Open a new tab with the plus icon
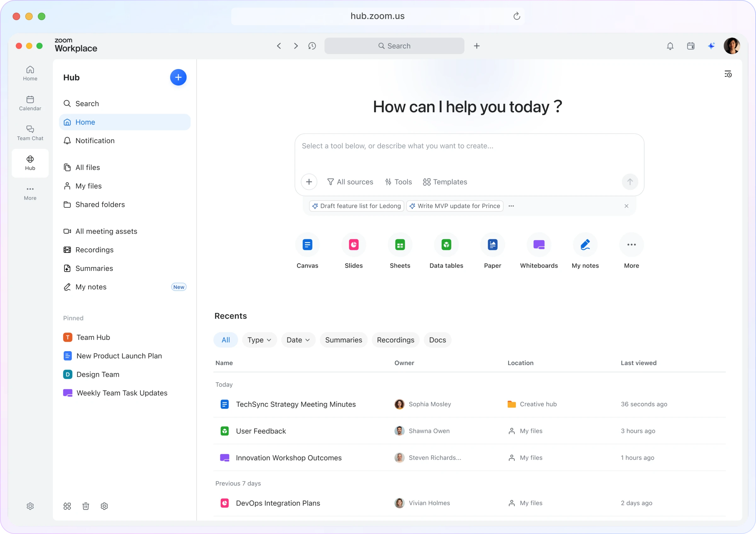Image resolution: width=756 pixels, height=534 pixels. 477,46
